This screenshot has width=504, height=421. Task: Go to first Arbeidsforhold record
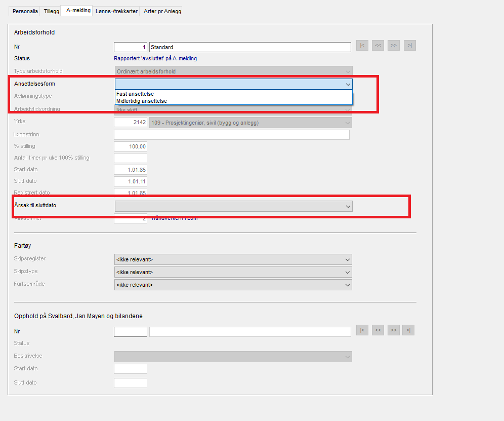(x=362, y=46)
